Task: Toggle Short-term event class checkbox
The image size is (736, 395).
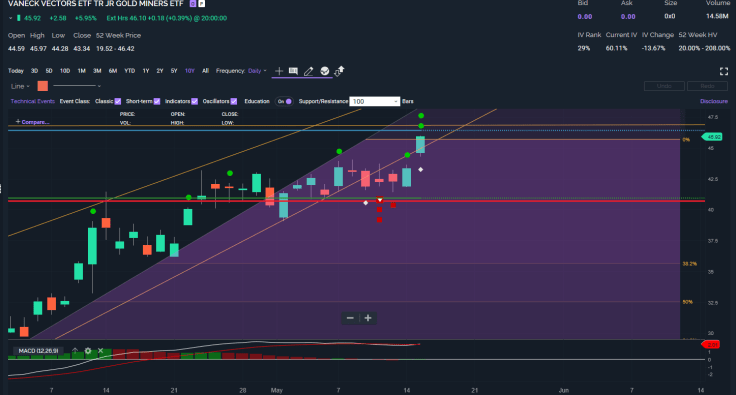Action: (x=157, y=101)
